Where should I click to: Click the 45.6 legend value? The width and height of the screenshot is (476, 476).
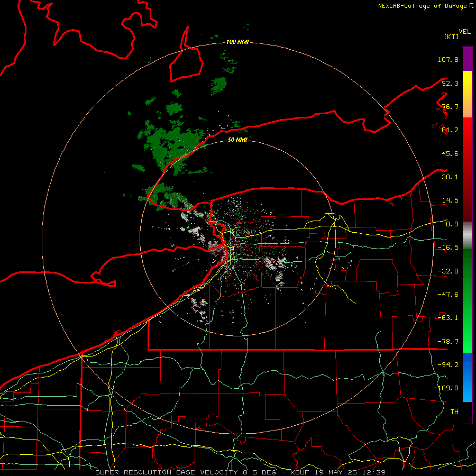coord(450,153)
